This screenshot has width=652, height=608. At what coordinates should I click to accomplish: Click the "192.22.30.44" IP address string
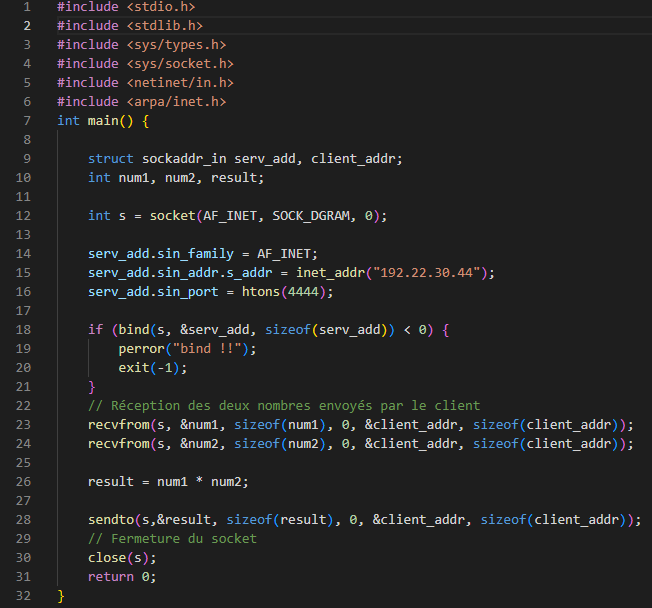point(430,272)
